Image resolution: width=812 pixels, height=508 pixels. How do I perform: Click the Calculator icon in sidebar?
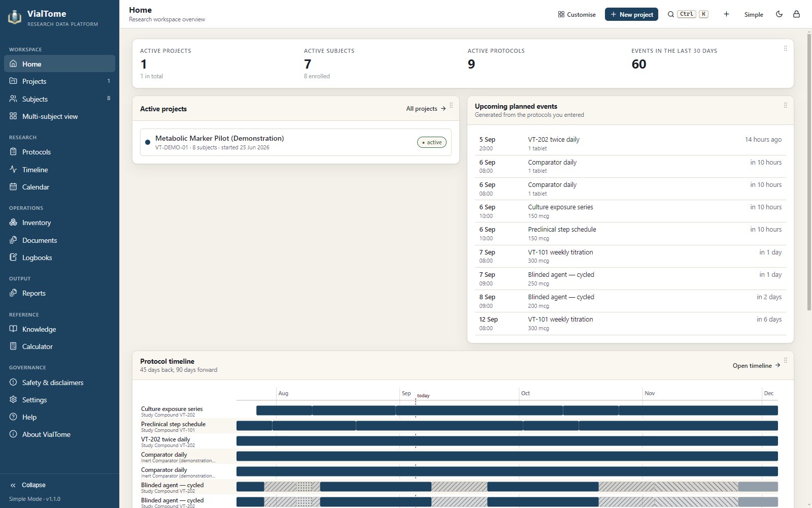click(13, 346)
